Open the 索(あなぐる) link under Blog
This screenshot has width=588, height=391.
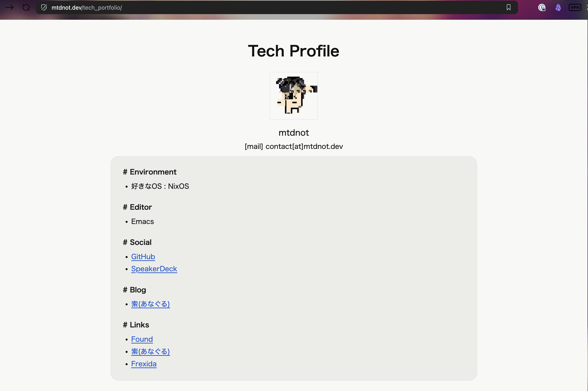[x=151, y=304]
